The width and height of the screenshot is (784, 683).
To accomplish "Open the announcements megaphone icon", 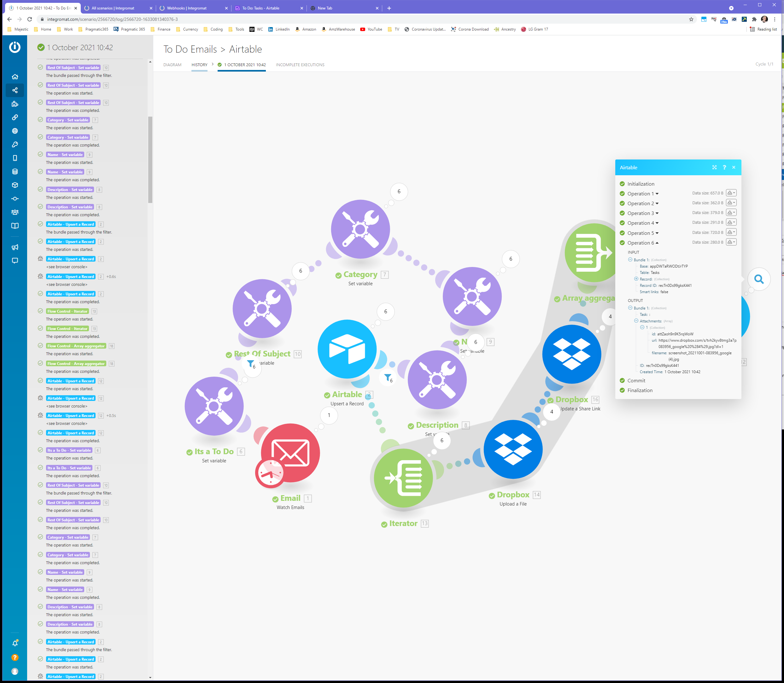I will 15,247.
